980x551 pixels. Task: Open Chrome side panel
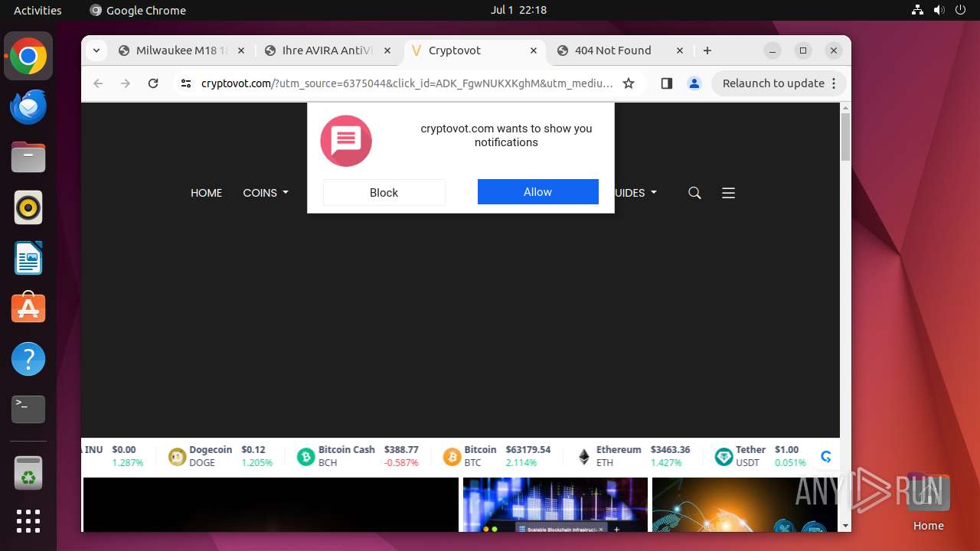click(666, 83)
